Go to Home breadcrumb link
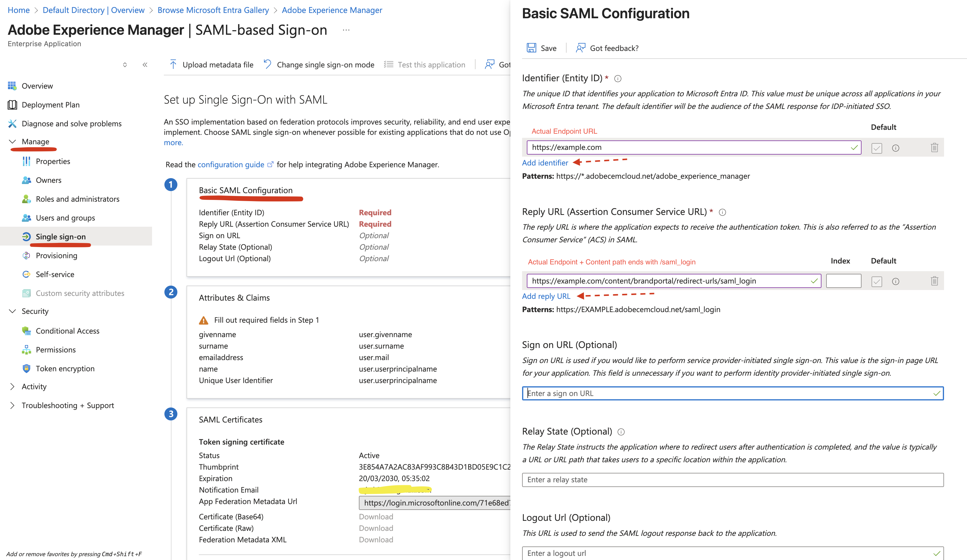Screen dimensions: 967x560 19,10
